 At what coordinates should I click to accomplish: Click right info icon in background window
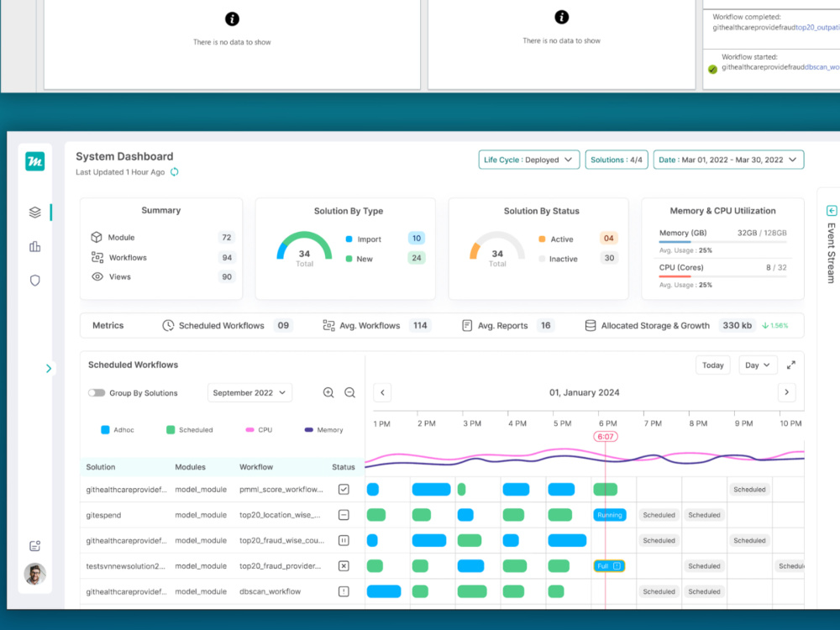561,17
